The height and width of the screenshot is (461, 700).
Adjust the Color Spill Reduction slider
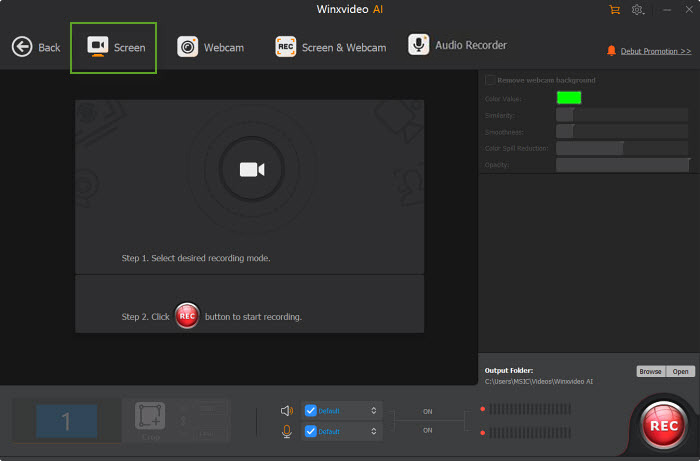pyautogui.click(x=622, y=148)
